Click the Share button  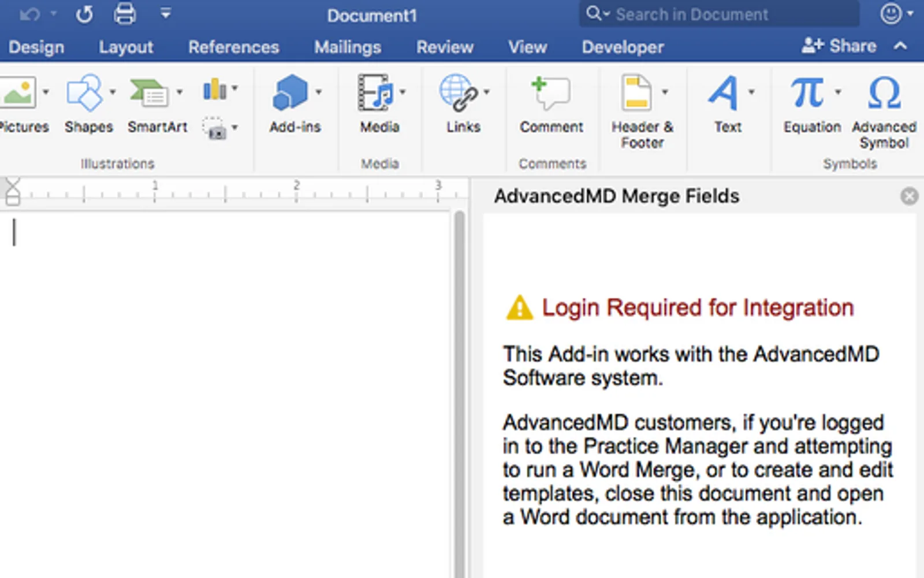coord(839,46)
